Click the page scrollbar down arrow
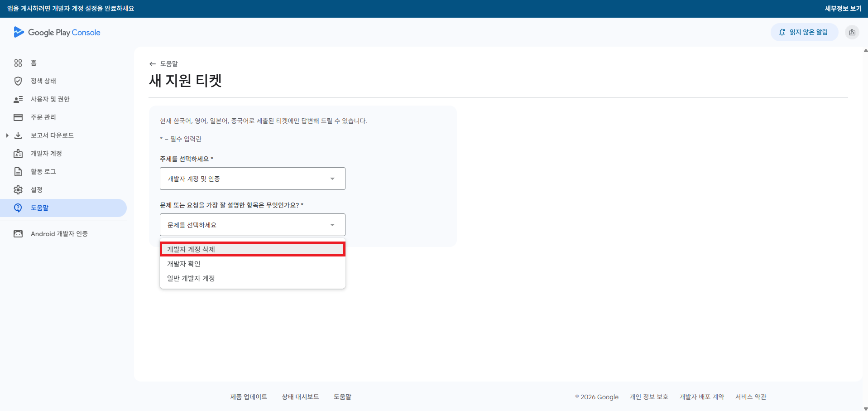Image resolution: width=868 pixels, height=411 pixels. click(866, 408)
